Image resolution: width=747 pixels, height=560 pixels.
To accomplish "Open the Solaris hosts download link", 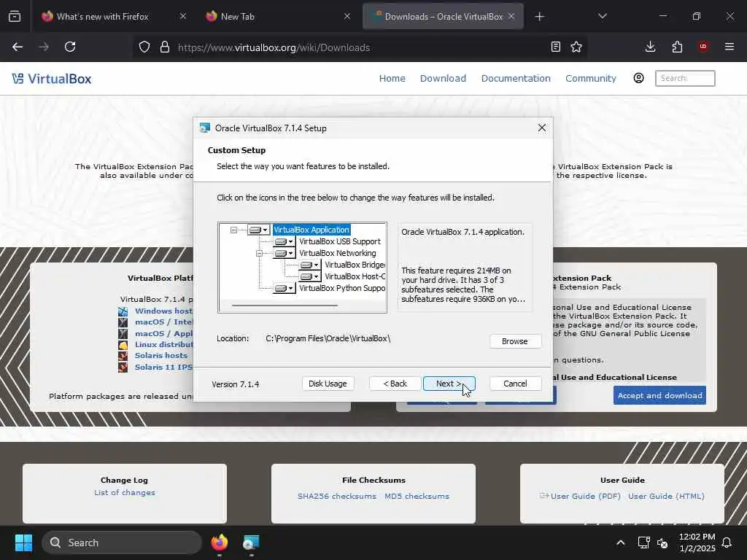I will point(161,356).
